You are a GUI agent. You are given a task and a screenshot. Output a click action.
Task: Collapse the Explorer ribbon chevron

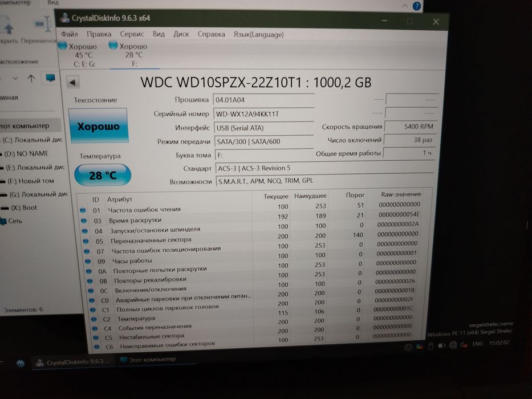pyautogui.click(x=405, y=6)
